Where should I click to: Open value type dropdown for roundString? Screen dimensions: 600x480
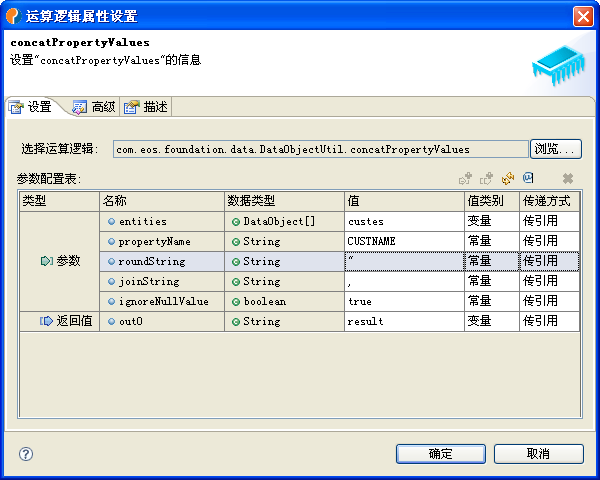pyautogui.click(x=491, y=261)
